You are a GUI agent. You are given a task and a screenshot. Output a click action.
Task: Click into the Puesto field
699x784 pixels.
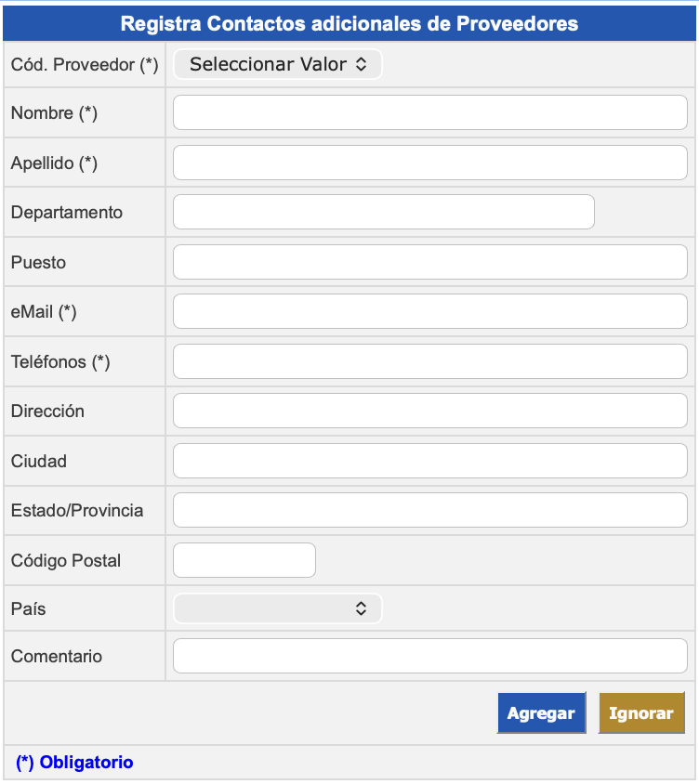click(x=429, y=262)
